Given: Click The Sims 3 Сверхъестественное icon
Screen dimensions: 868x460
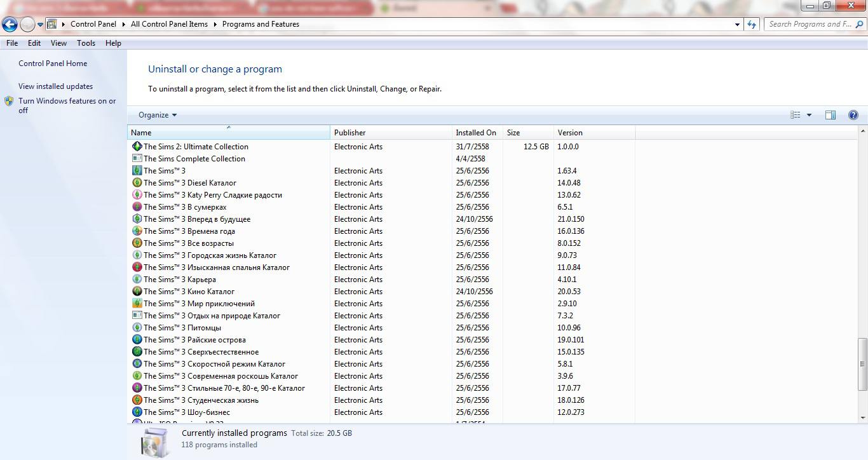Looking at the screenshot, I should tap(137, 351).
